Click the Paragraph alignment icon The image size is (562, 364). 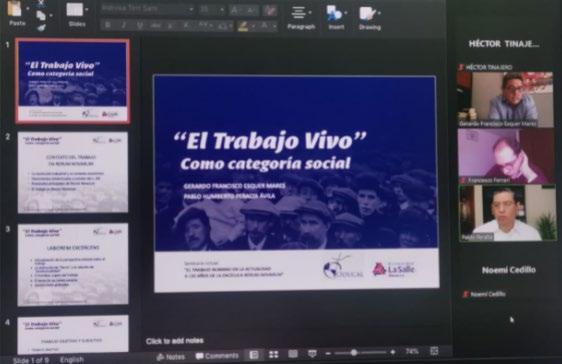[298, 13]
